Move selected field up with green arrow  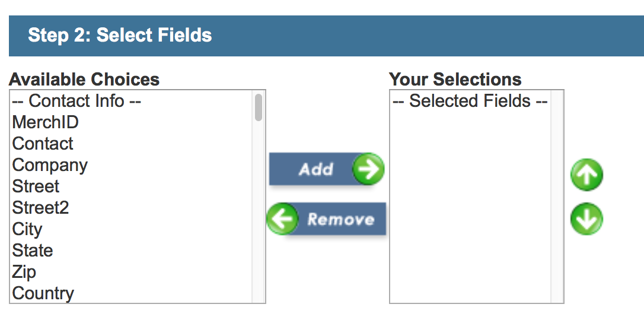pyautogui.click(x=586, y=176)
